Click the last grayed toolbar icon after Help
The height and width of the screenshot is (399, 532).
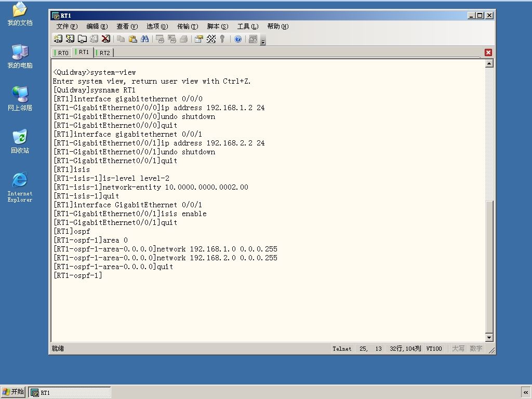point(253,39)
